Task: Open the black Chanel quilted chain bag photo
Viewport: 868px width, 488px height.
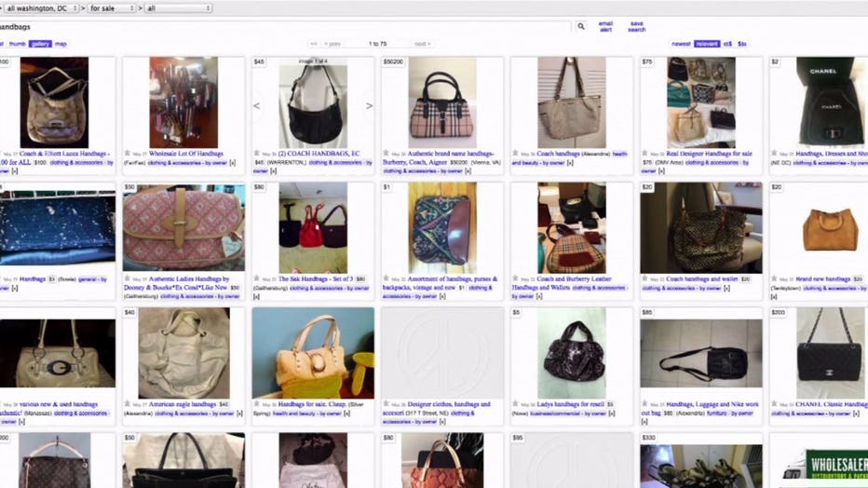Action: pyautogui.click(x=829, y=353)
